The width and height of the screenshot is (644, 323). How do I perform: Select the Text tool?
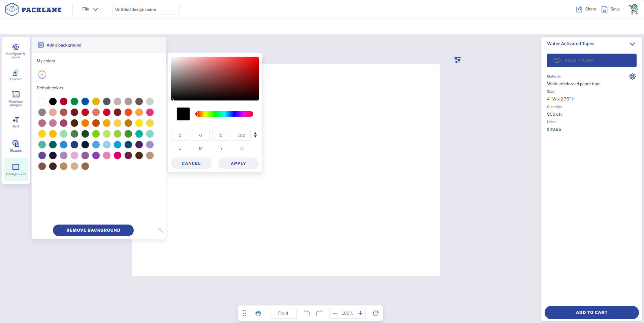15,122
